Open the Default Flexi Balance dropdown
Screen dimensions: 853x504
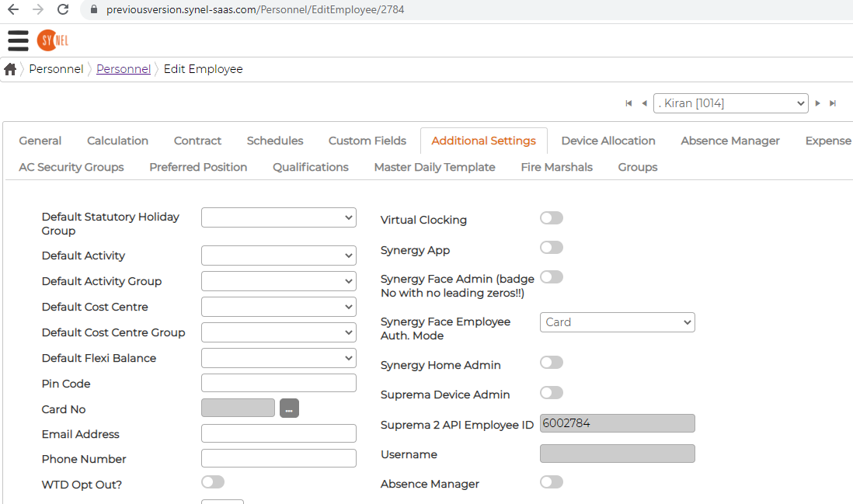(x=279, y=358)
